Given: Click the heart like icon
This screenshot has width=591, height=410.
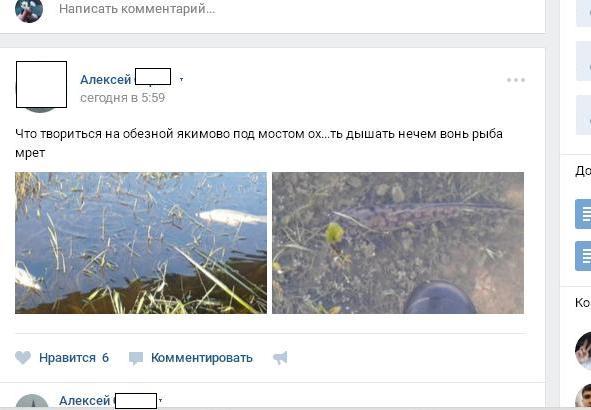Looking at the screenshot, I should click(23, 357).
